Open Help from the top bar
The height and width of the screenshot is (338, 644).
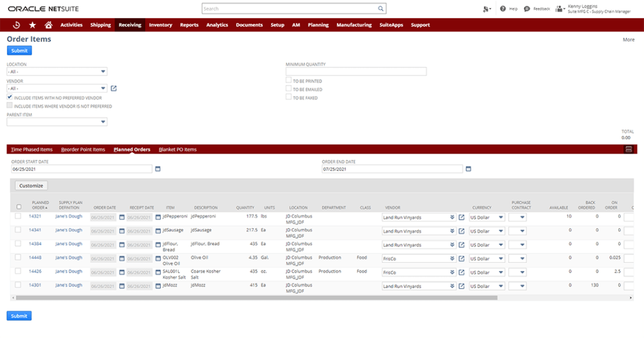(x=509, y=9)
